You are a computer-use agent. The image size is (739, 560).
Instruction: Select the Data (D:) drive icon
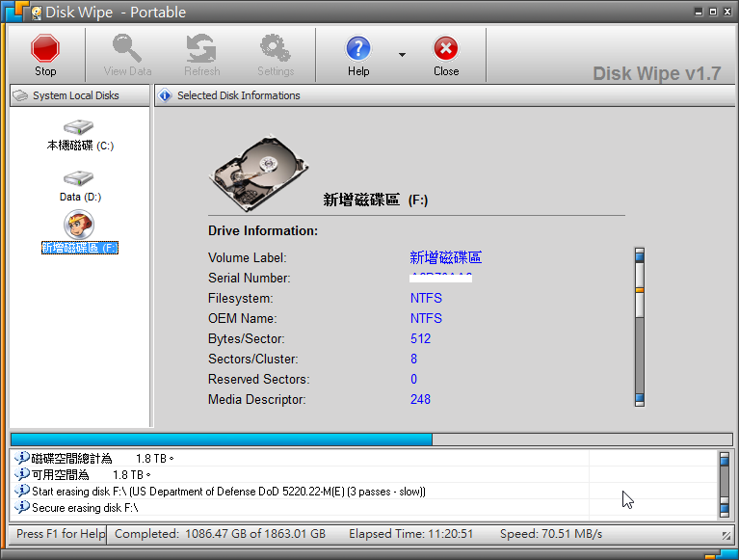coord(79,178)
